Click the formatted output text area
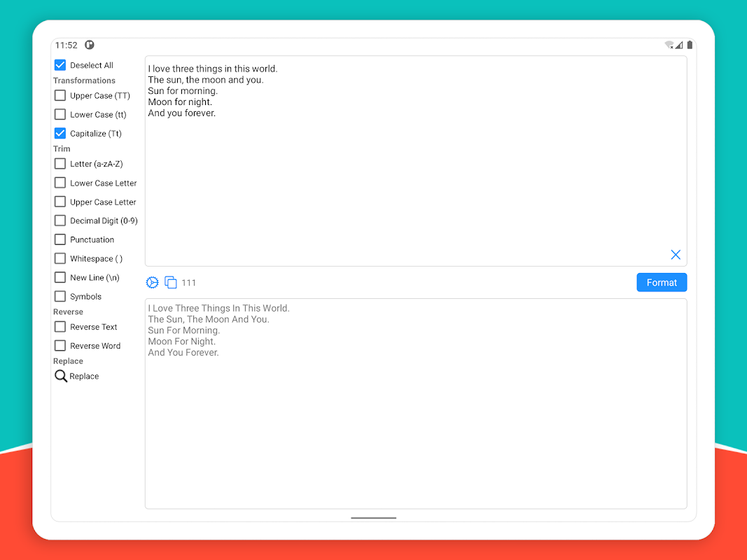This screenshot has height=560, width=747. [x=416, y=404]
